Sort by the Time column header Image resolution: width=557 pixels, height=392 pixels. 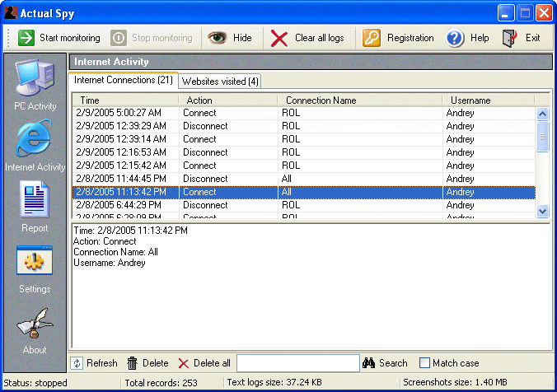pos(125,100)
